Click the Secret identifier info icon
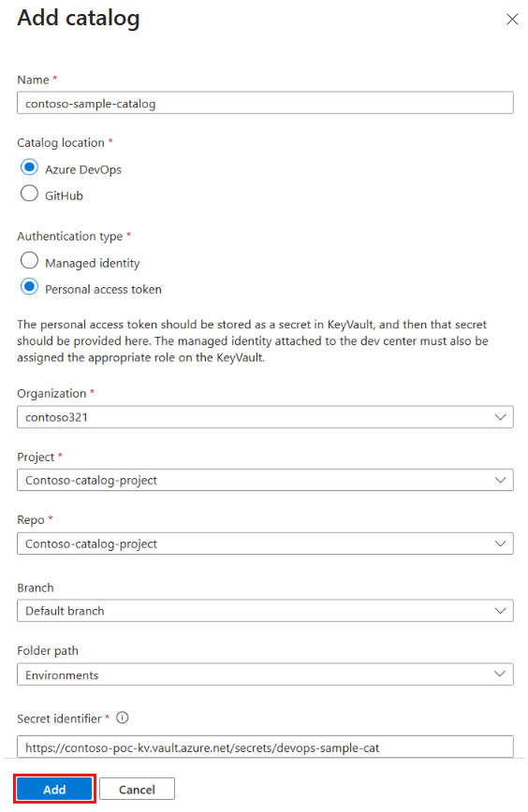This screenshot has width=528, height=812. (123, 718)
